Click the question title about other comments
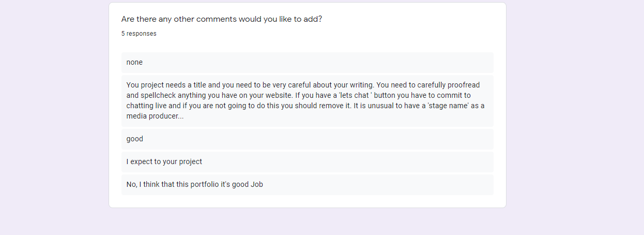The height and width of the screenshot is (235, 644). pos(222,19)
